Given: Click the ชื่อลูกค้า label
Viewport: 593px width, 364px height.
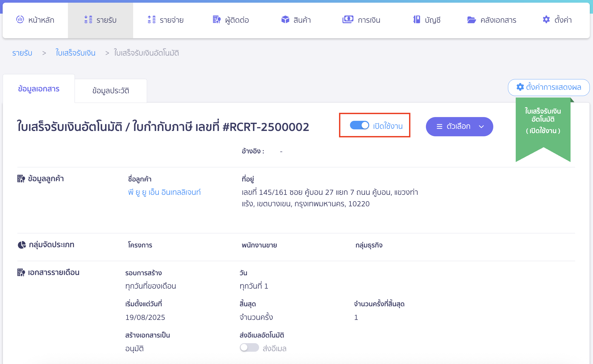Looking at the screenshot, I should tap(140, 179).
